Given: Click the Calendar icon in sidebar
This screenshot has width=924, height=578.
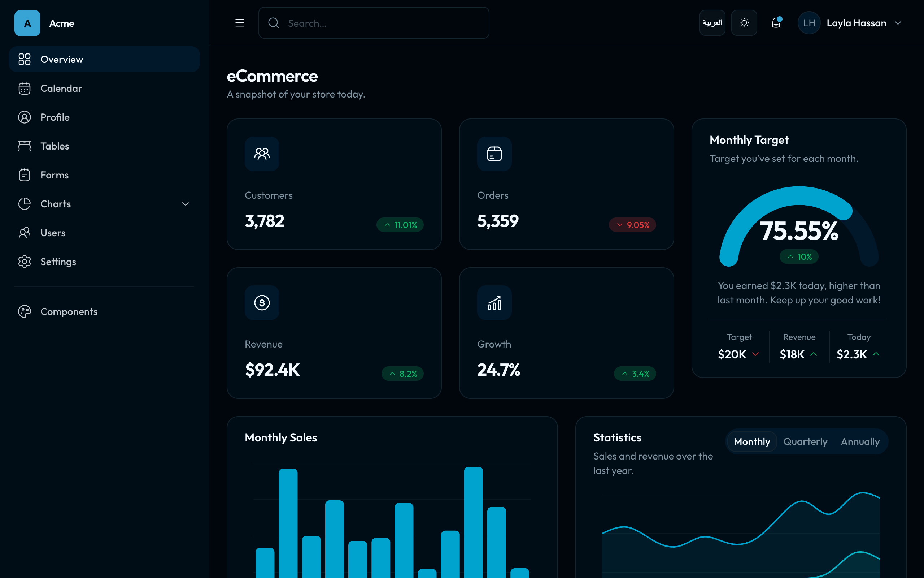Looking at the screenshot, I should tap(25, 88).
